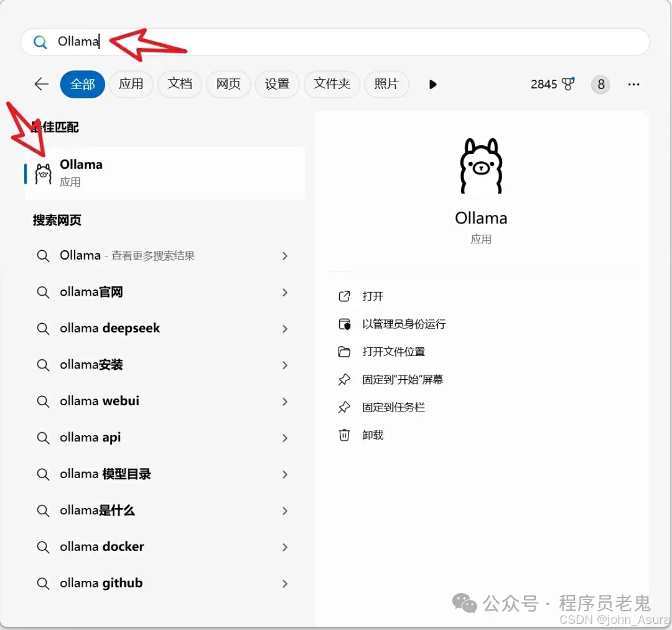Select the ollama安装 suggestion
The width and height of the screenshot is (672, 630).
164,365
